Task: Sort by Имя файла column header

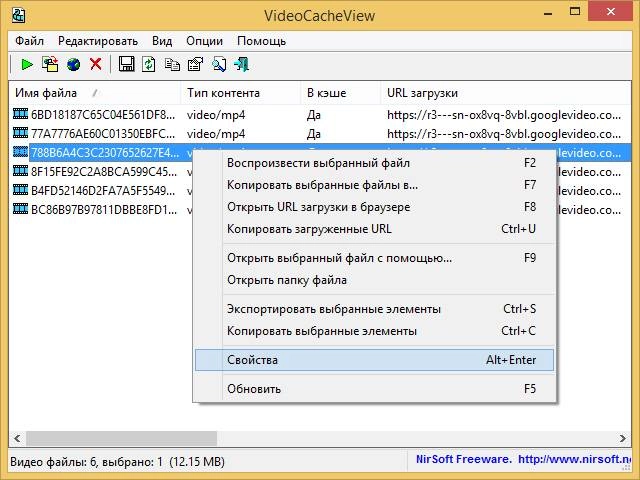Action: (x=95, y=93)
